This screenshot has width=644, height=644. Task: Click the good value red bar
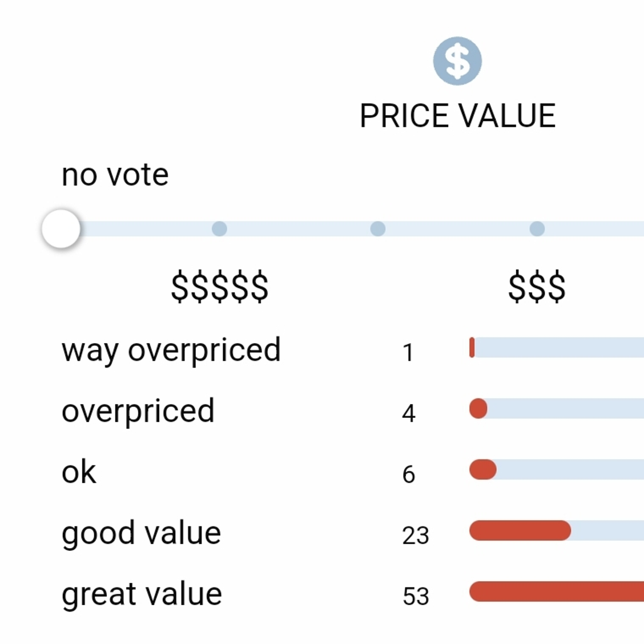pos(520,530)
